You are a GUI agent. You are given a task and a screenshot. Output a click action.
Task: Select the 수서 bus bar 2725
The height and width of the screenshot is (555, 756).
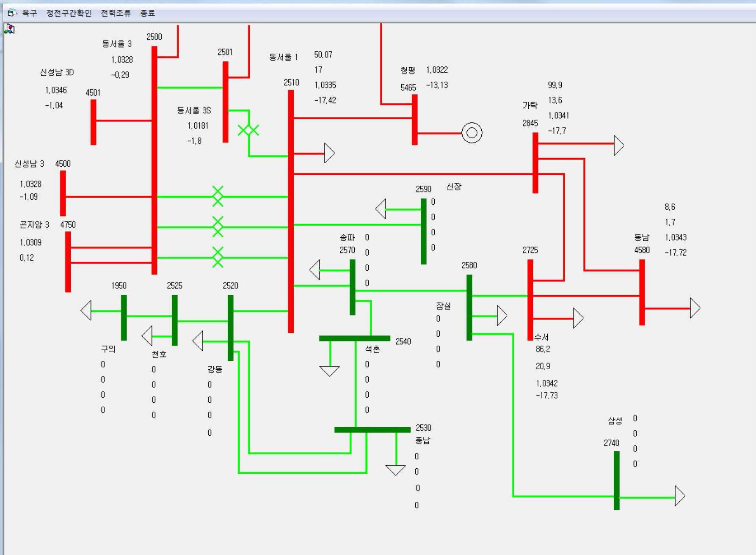tap(530, 300)
